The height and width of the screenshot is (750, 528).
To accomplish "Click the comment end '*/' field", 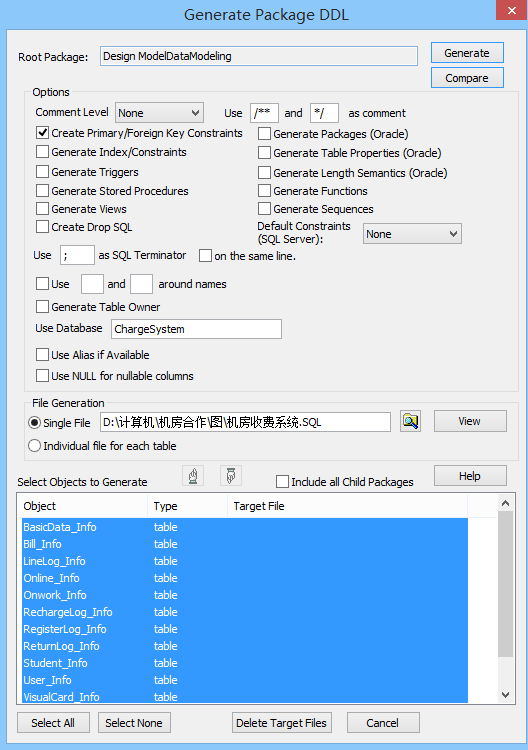I will point(324,113).
